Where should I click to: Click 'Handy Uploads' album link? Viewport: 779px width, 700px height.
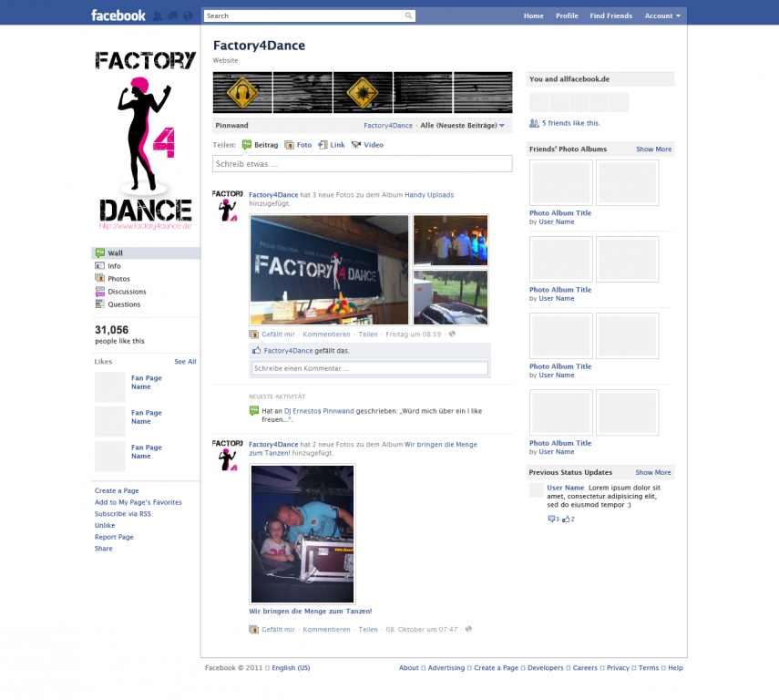click(429, 195)
